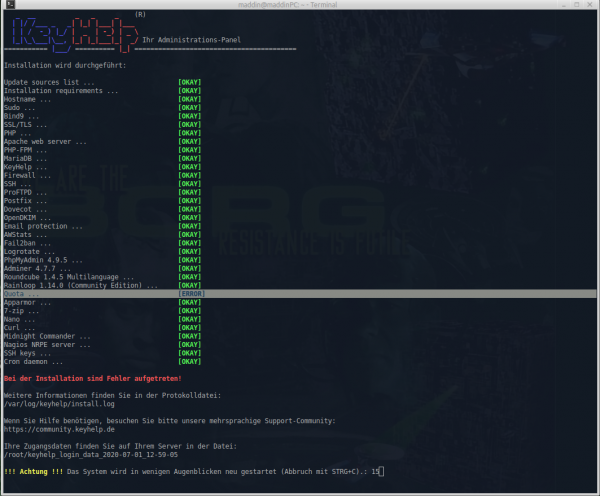Image resolution: width=600 pixels, height=496 pixels.
Task: Click the 'SSL/TLS ...' line
Action: 25,124
